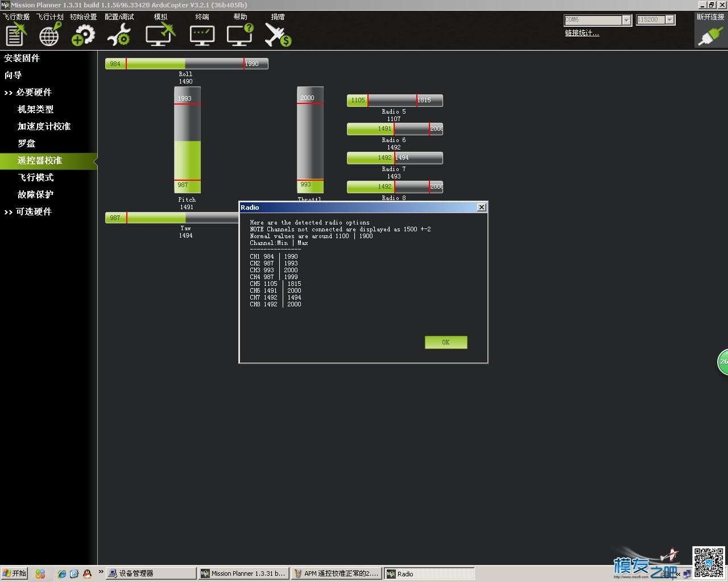Expand the Optional Hardware (可选硬件) section
Screen dimensions: 728x582
coord(28,211)
